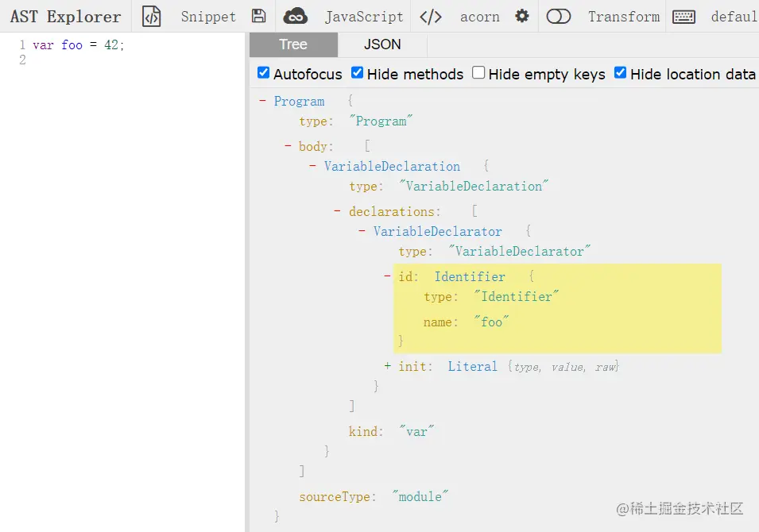Click the "VariableDeclarator" type string value
The height and width of the screenshot is (532, 759).
coord(520,252)
